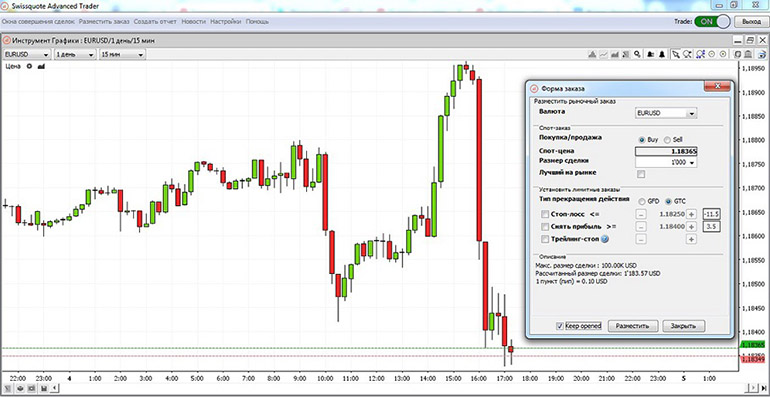
Task: Increase the Стоп-лосс price with plus
Action: (691, 214)
